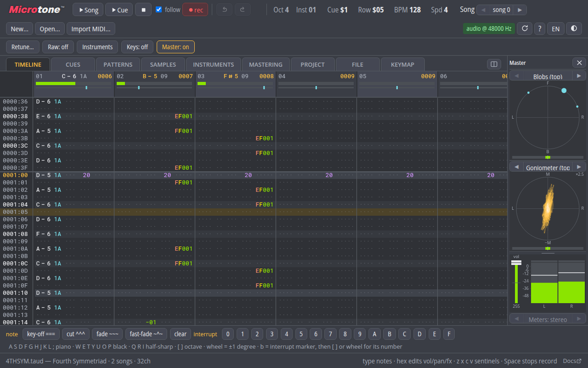Click the Goniometer display

coord(548,208)
